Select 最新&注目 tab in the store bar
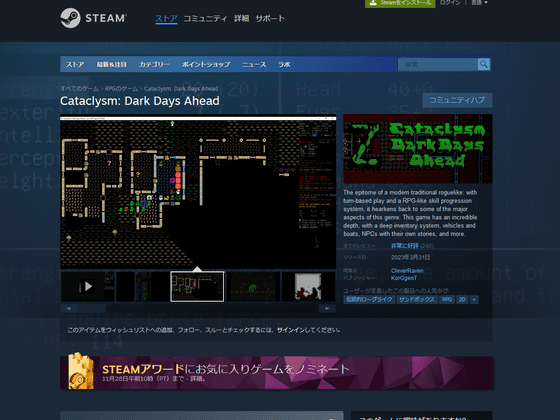The image size is (560, 420). [x=112, y=65]
